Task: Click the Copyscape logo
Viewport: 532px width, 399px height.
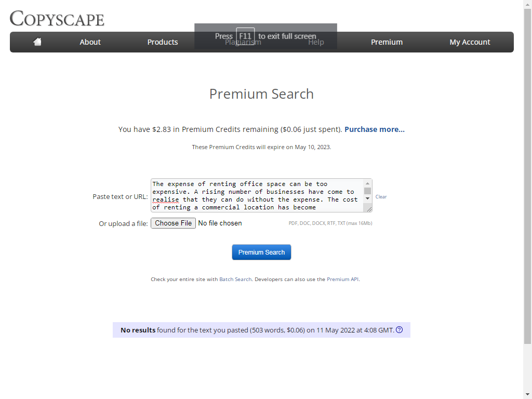Action: 57,18
